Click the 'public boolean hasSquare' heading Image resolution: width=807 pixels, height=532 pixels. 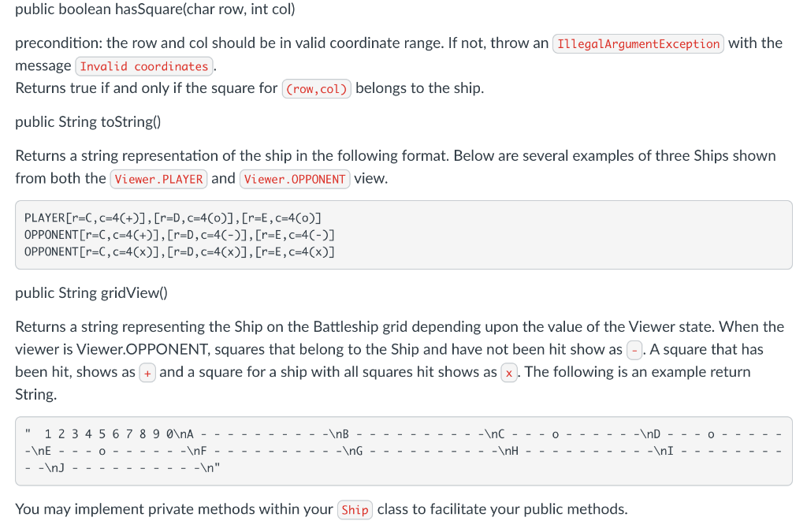tap(155, 9)
